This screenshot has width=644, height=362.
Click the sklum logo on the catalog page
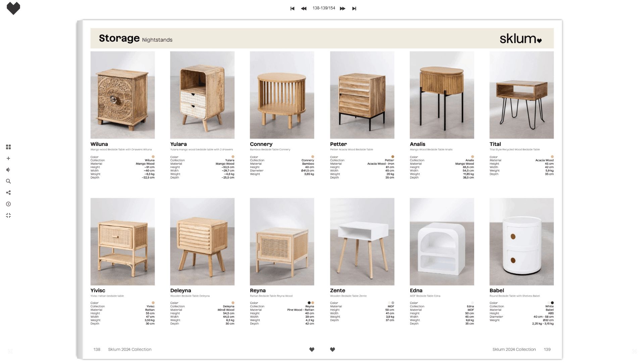[x=521, y=39]
